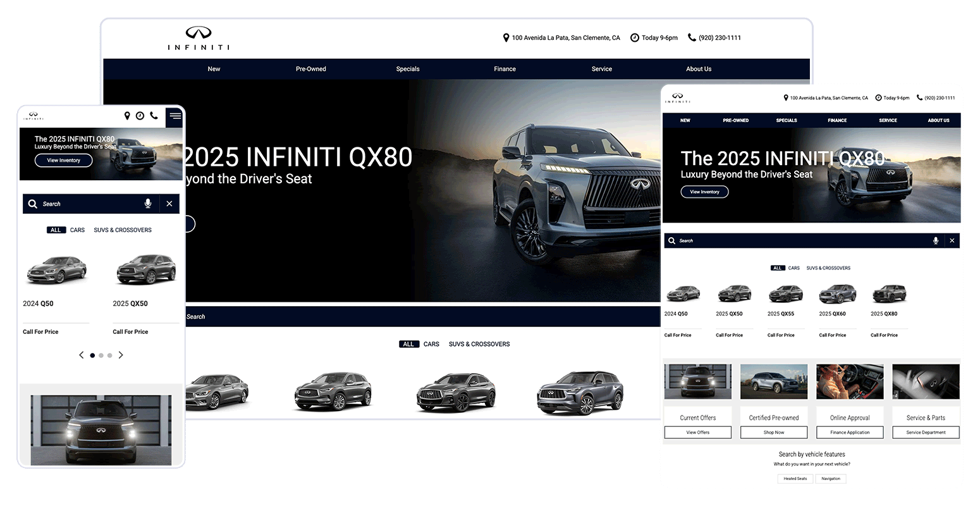Select the ALL vehicle filter

[x=56, y=230]
